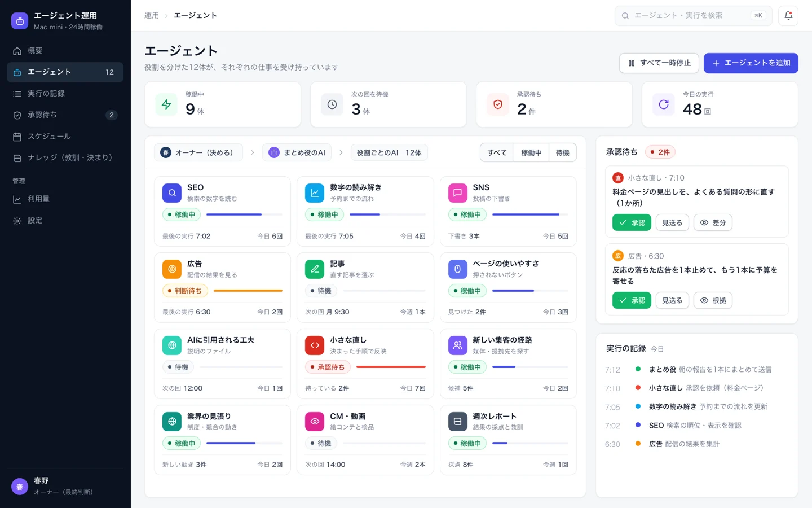
Task: Click the 稼働中 lightning bolt stat icon
Action: 166,104
